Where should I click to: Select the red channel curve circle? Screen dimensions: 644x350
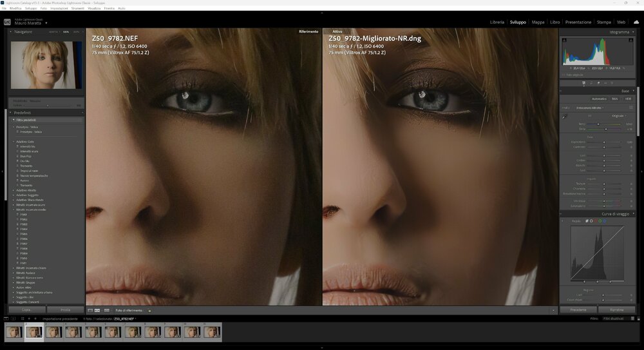[596, 221]
